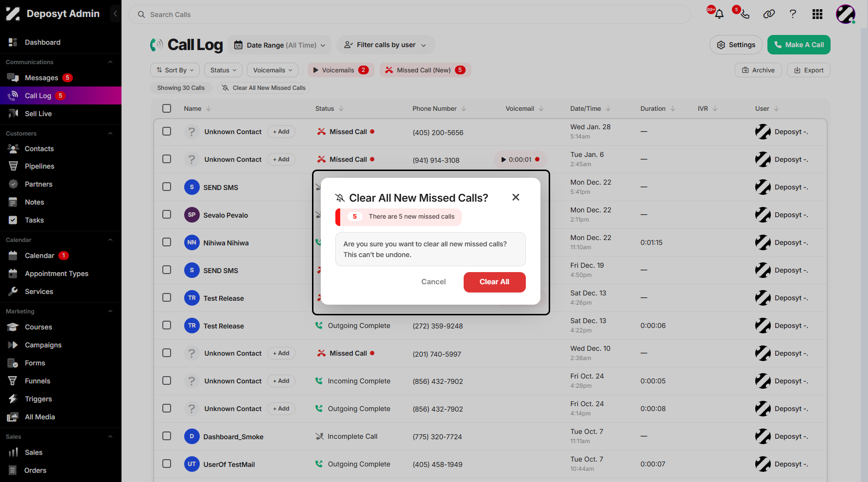Open the Sort By dropdown
The width and height of the screenshot is (868, 482).
pyautogui.click(x=175, y=70)
